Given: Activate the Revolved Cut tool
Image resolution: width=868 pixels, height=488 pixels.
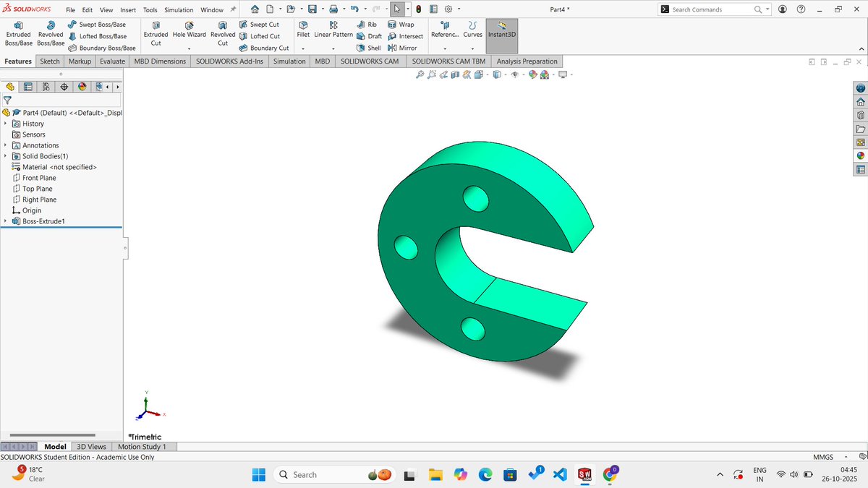Looking at the screenshot, I should click(x=223, y=35).
